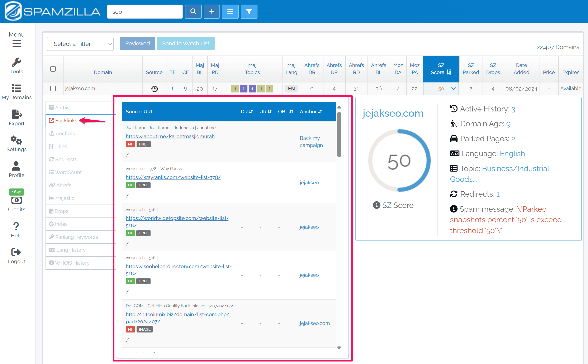The image size is (588, 364).
Task: Click the Redirects refresh icon in summary
Action: point(454,194)
